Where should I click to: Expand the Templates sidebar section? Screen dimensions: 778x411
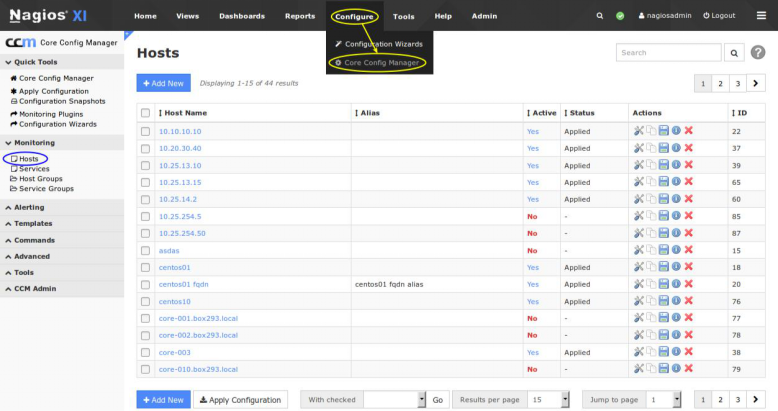tap(62, 223)
